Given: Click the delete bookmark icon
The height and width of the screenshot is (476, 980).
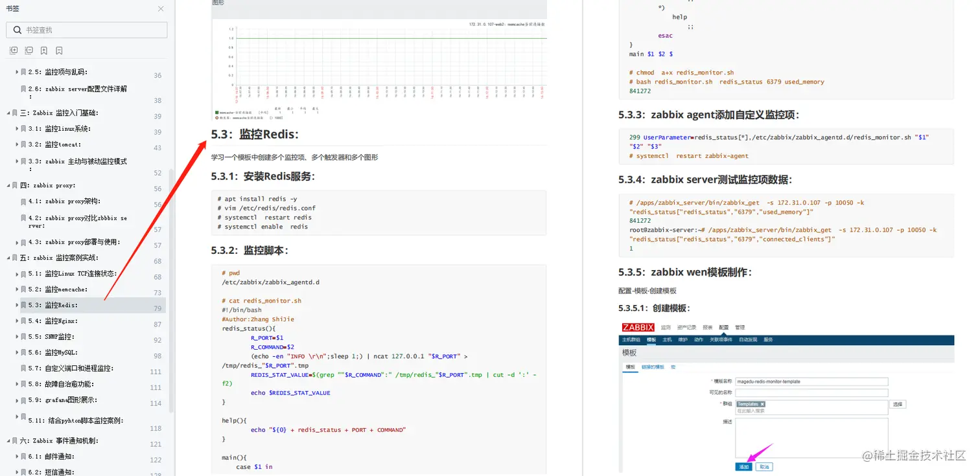Looking at the screenshot, I should (59, 51).
